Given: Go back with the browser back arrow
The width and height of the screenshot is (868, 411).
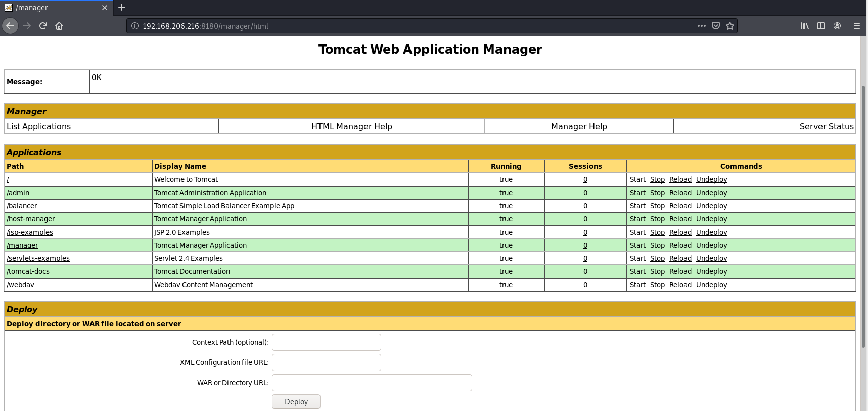Looking at the screenshot, I should tap(10, 26).
